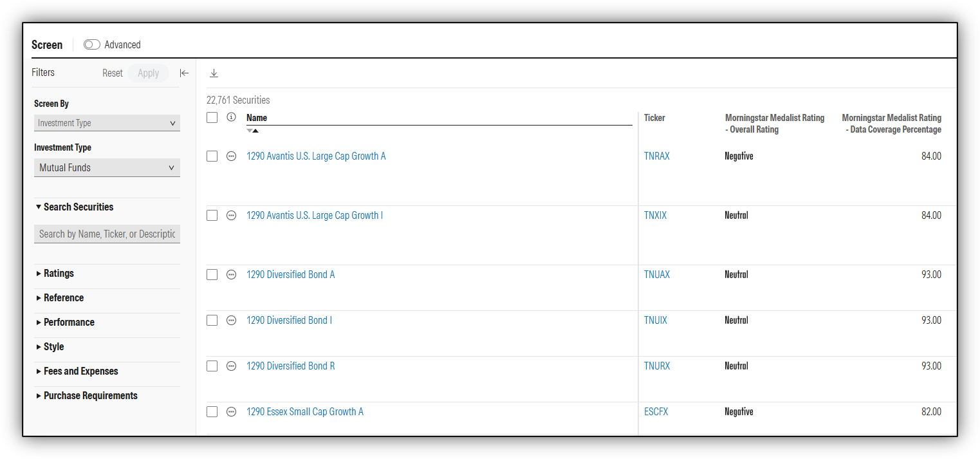Image resolution: width=980 pixels, height=459 pixels.
Task: Check the box for 1290 Avantis U.S. Large Cap Growth A
Action: coord(212,156)
